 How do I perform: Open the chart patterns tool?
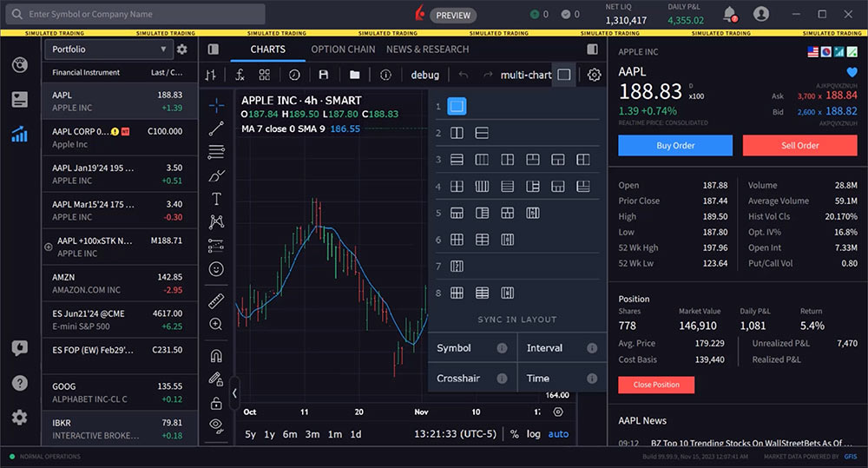216,222
